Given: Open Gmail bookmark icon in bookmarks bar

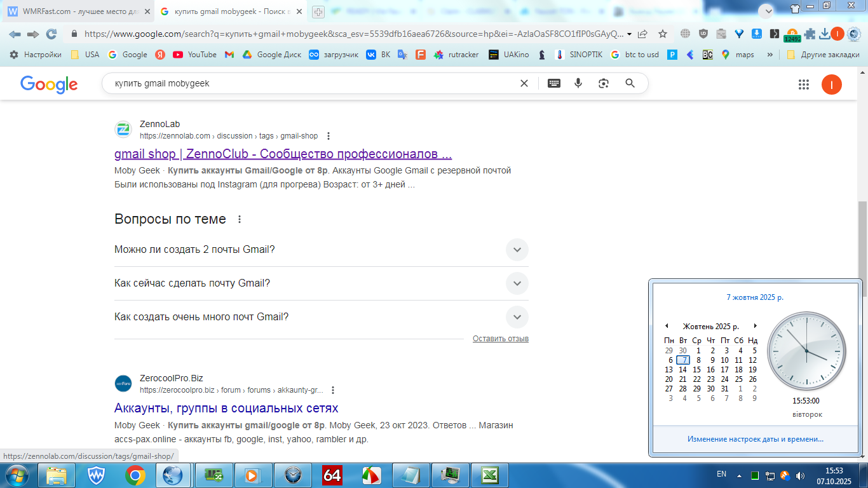Looking at the screenshot, I should click(x=229, y=55).
